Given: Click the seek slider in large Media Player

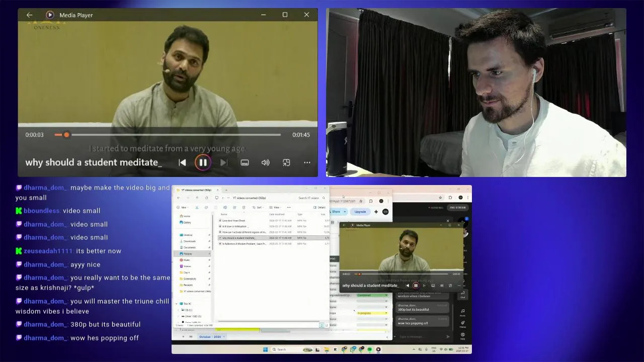Looking at the screenshot, I should pyautogui.click(x=168, y=135).
